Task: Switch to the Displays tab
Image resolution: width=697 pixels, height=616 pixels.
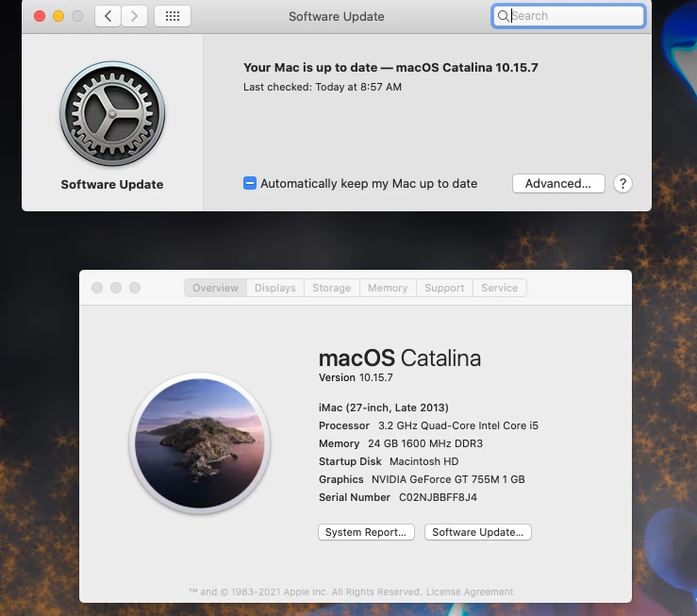Action: [275, 288]
